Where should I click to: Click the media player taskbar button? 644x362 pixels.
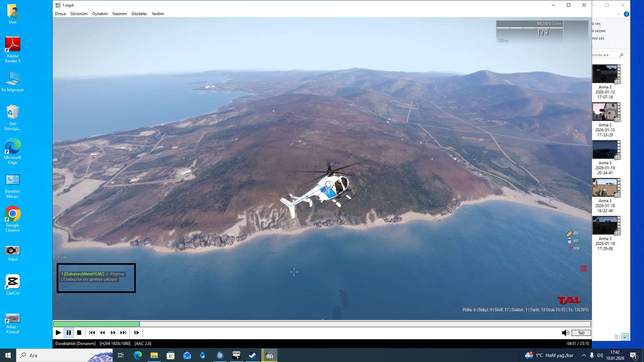click(269, 355)
